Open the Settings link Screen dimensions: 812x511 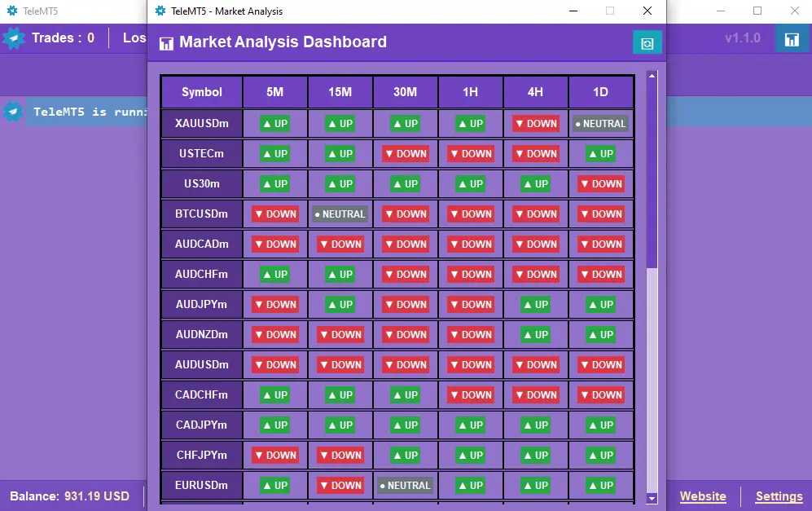pos(779,496)
